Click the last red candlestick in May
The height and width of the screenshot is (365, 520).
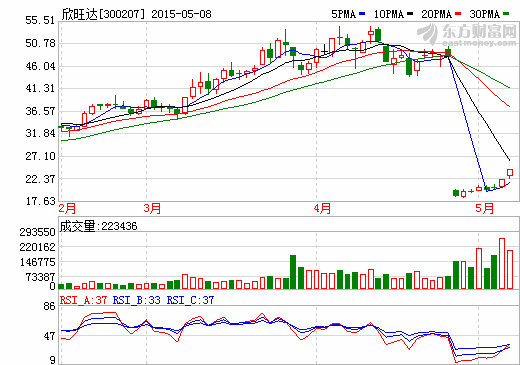[510, 173]
